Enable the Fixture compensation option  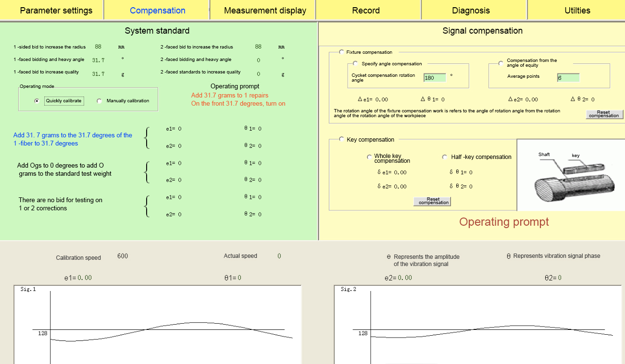coord(342,52)
